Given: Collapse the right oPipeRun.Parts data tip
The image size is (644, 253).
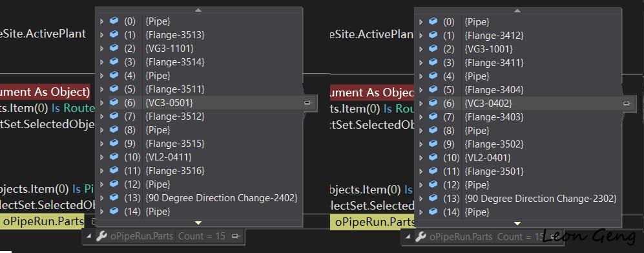Looking at the screenshot, I should (408, 237).
